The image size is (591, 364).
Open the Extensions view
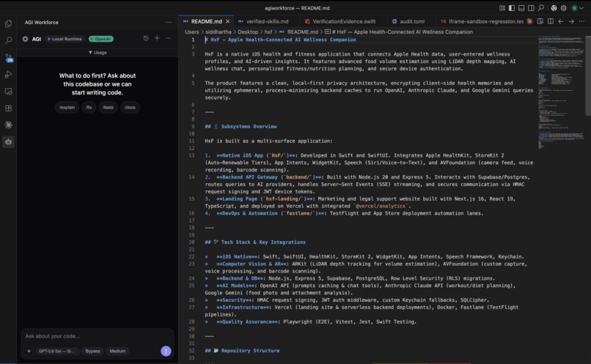tap(8, 108)
